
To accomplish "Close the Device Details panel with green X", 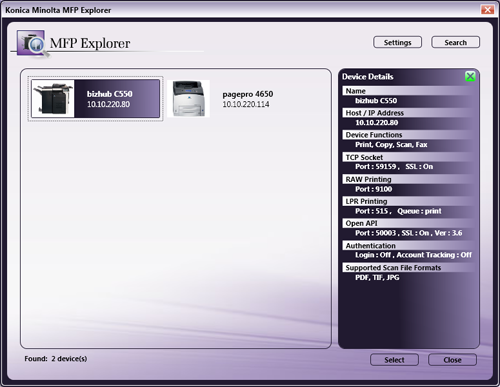I will 470,76.
